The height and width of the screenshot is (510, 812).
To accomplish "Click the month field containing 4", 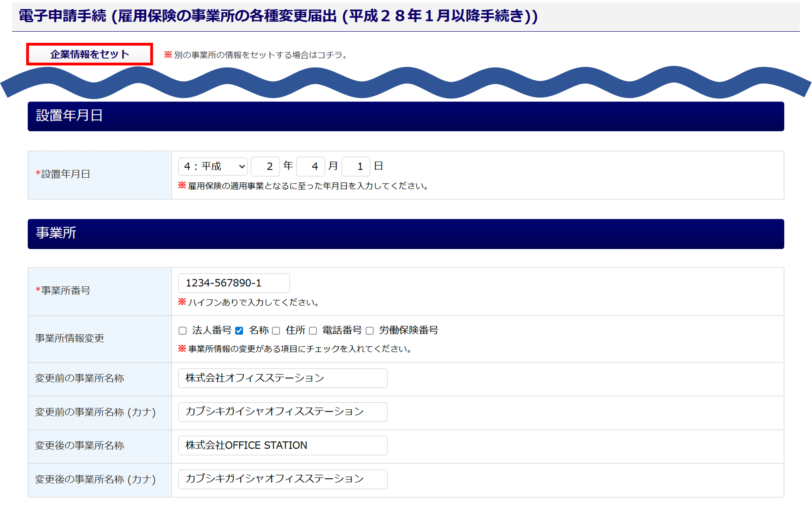I will tap(310, 167).
